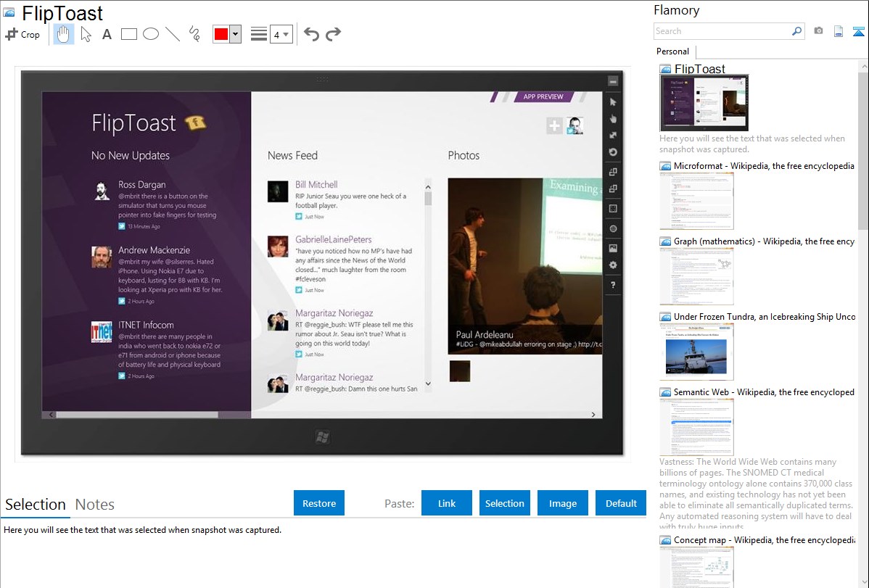
Task: Select simulator mouse mode arrow icon
Action: [x=613, y=102]
